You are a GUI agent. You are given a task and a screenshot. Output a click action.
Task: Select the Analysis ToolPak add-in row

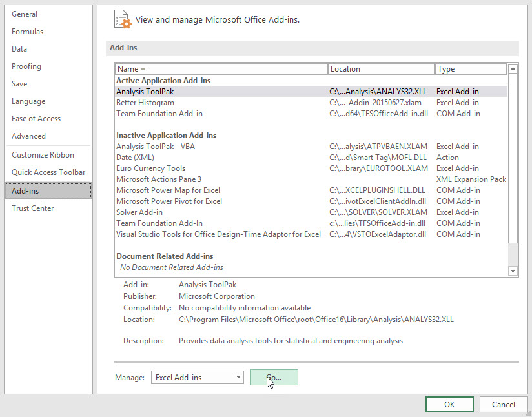point(311,92)
